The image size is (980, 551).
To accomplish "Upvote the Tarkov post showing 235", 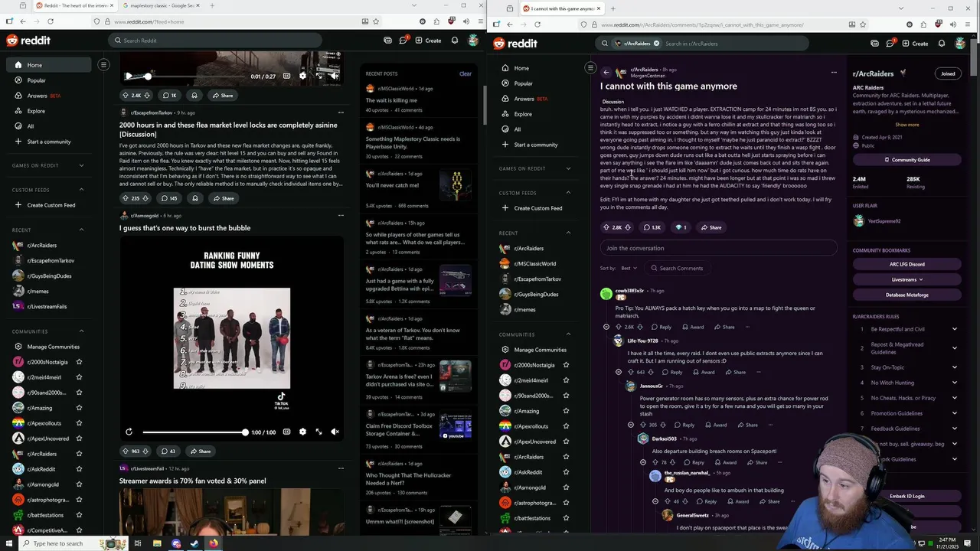I will 126,198.
